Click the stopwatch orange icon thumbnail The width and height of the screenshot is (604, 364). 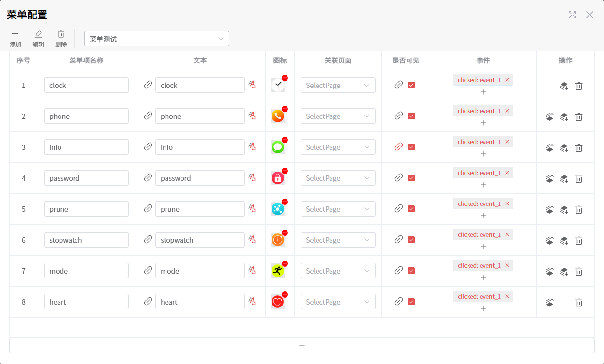277,240
